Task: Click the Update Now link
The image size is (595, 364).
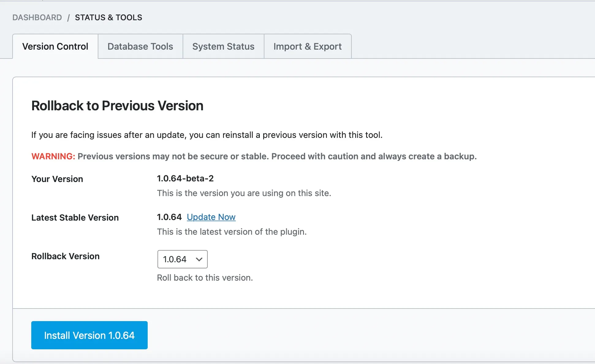Action: point(211,217)
